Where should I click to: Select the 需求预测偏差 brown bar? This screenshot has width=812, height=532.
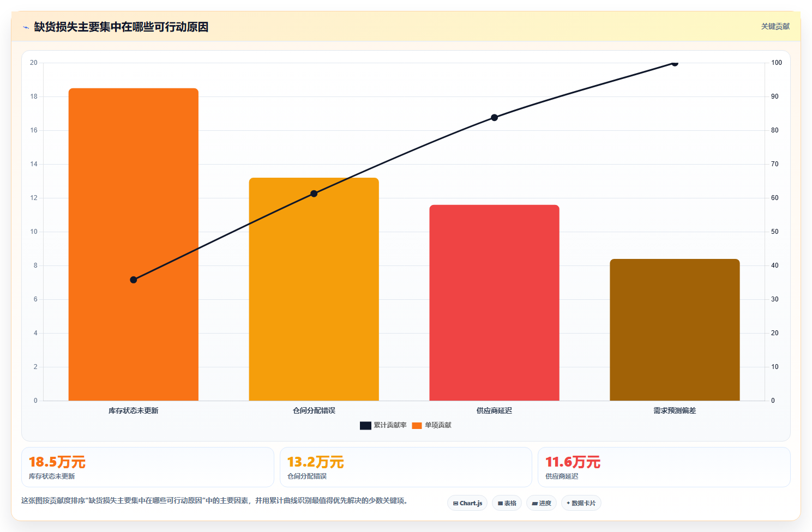pos(675,330)
